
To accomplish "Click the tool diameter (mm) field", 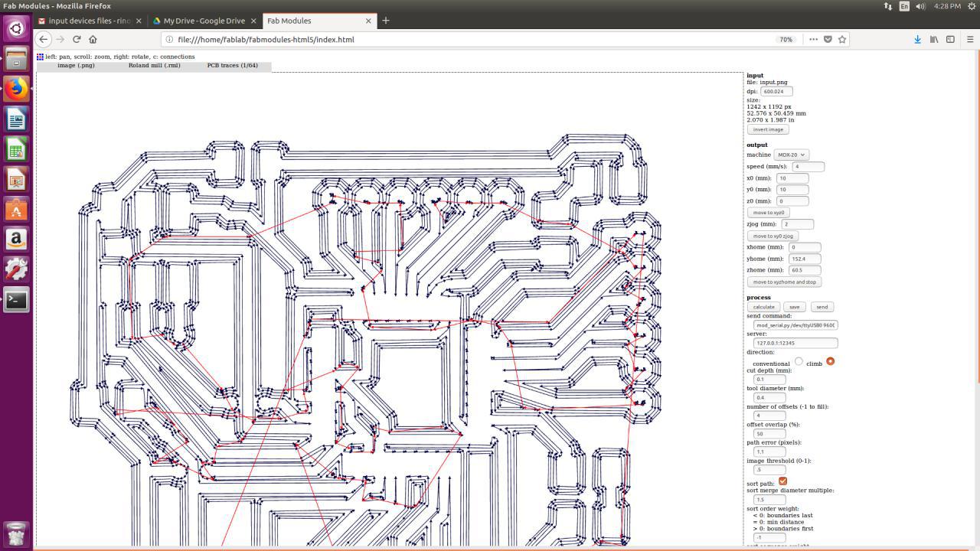I will click(769, 397).
